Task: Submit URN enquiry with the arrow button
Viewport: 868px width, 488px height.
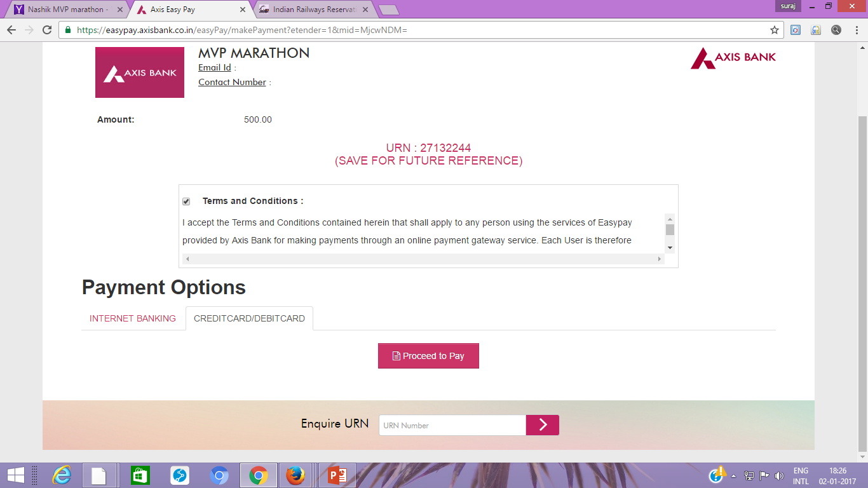Action: coord(542,425)
